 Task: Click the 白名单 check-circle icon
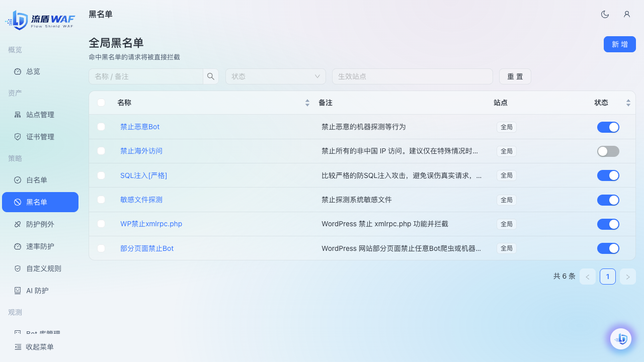pos(18,180)
